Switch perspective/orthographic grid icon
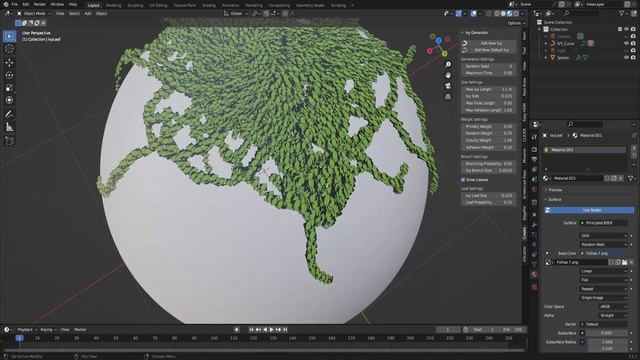640x360 pixels. 448,97
